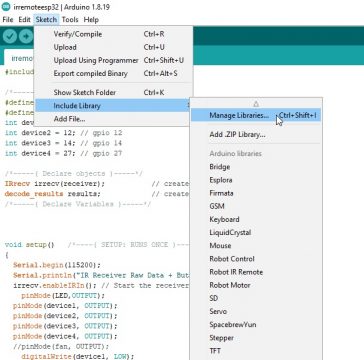Close the open Sketch menu
This screenshot has height=360, width=364.
click(46, 20)
